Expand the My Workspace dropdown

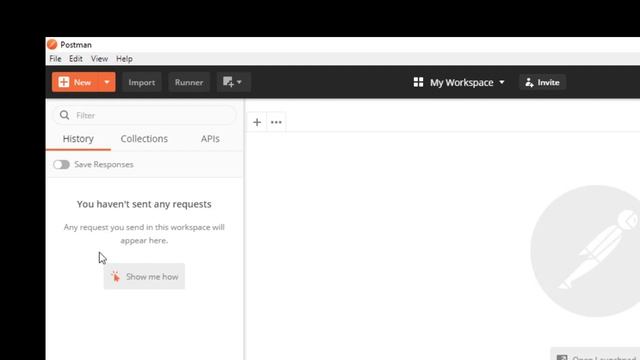[467, 82]
